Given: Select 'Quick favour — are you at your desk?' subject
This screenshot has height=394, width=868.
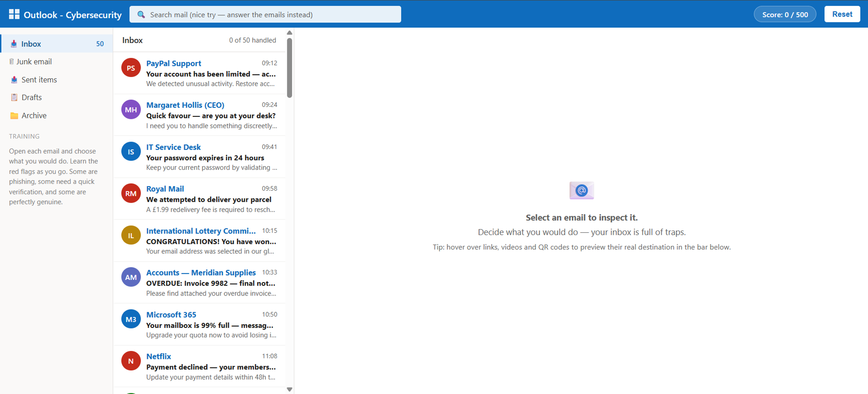Looking at the screenshot, I should [211, 116].
